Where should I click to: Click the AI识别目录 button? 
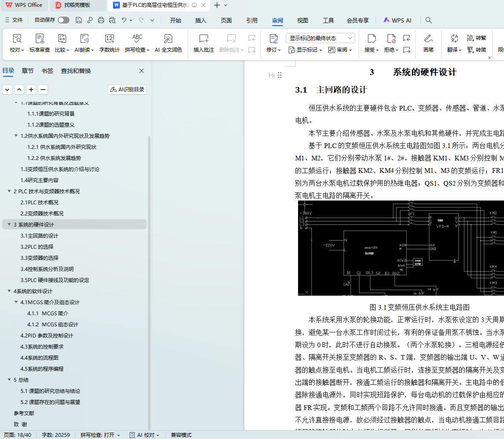(127, 90)
